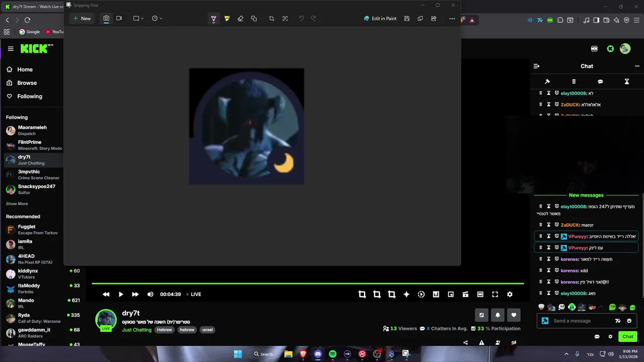Open the delay snip timer dropdown
Viewport: 644px width, 362px height.
pos(157,19)
